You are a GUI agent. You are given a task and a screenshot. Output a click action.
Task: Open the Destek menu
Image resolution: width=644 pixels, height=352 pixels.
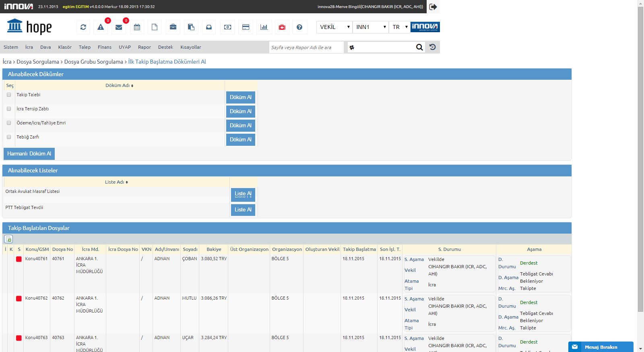coord(165,47)
